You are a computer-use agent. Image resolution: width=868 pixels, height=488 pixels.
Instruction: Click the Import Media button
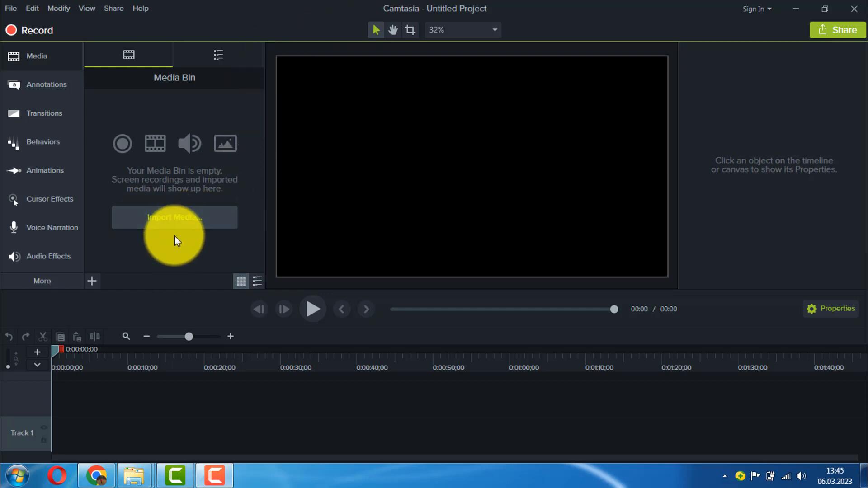click(x=175, y=217)
